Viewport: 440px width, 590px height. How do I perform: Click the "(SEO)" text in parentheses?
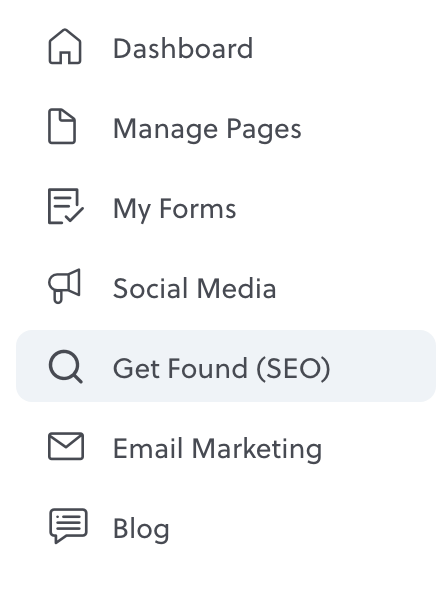(293, 368)
